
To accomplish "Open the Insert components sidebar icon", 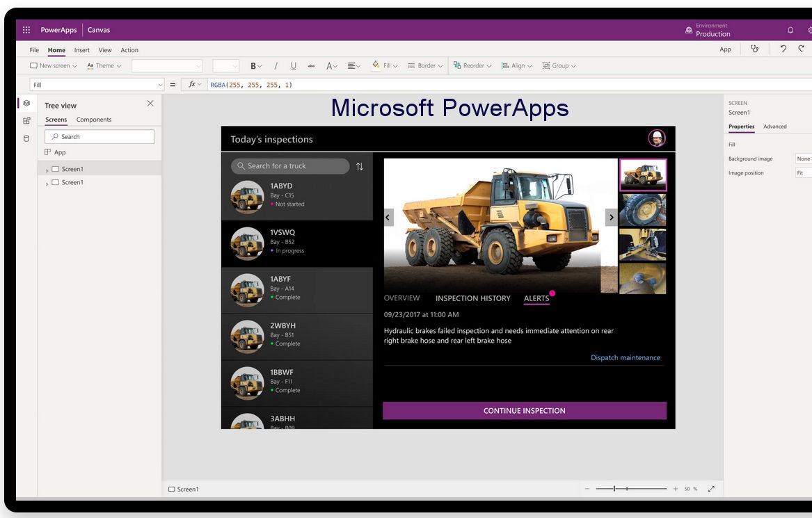I will coord(26,120).
